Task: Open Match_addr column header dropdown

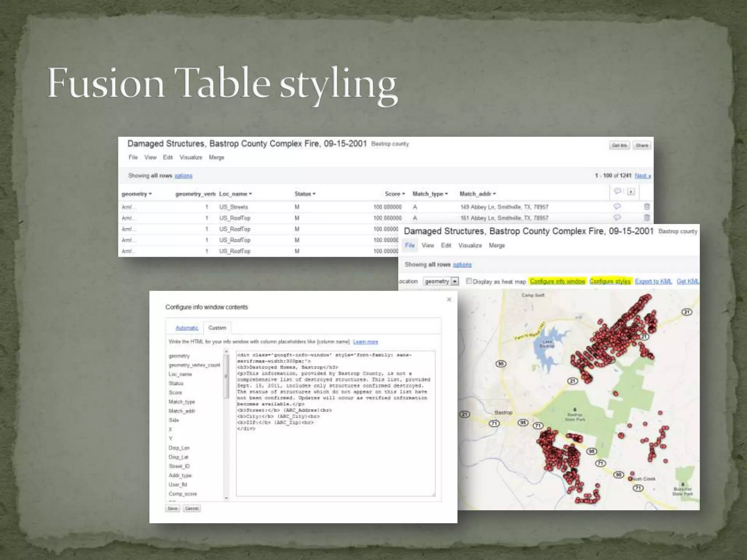Action: pyautogui.click(x=494, y=194)
